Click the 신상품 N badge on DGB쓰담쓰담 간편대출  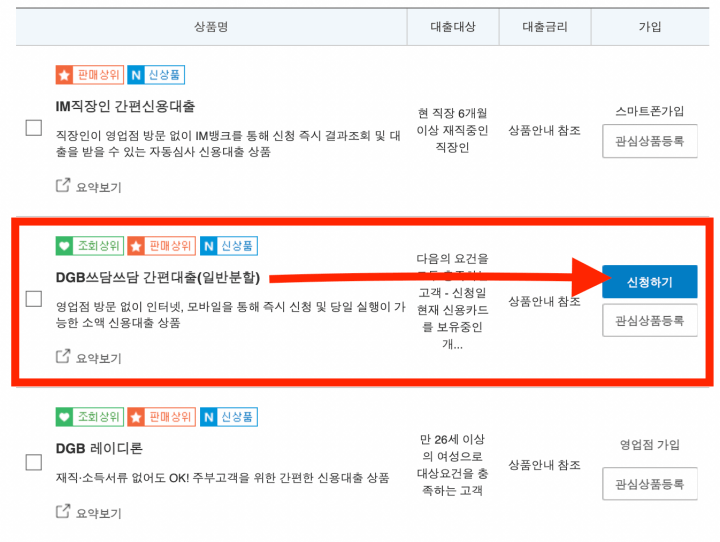click(x=229, y=246)
